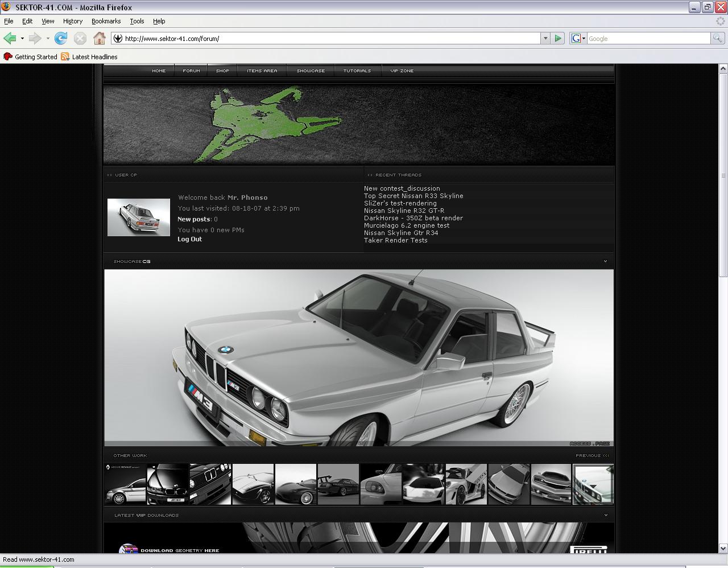Open SliZer's test-rendering thread
The height and width of the screenshot is (568, 728).
[x=400, y=203]
